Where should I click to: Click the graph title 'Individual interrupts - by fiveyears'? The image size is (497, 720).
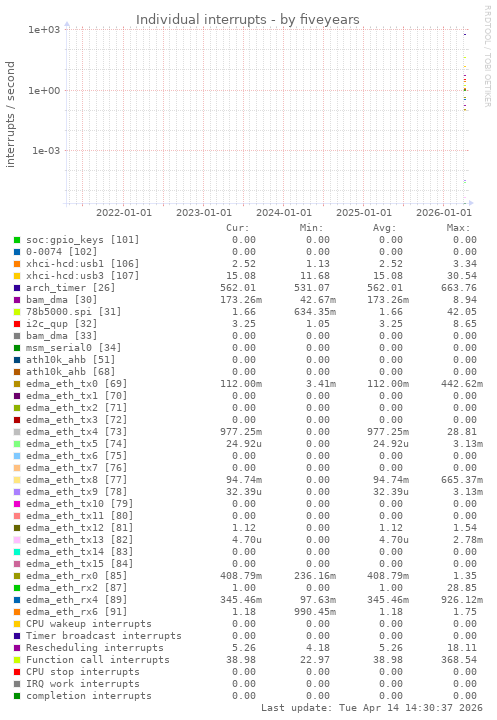click(x=248, y=20)
